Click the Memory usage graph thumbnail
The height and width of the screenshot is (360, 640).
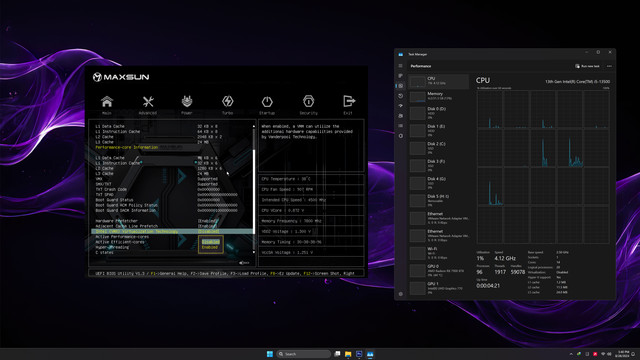click(418, 97)
